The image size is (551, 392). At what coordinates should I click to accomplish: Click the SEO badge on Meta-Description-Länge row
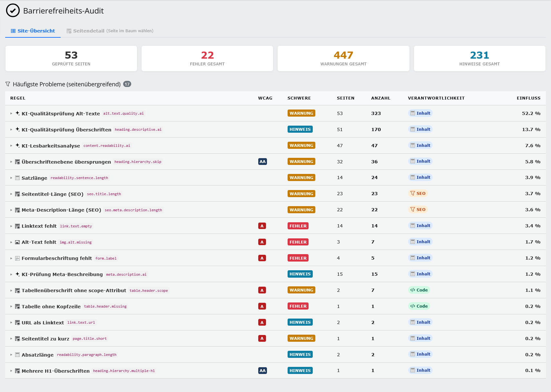[x=418, y=209]
